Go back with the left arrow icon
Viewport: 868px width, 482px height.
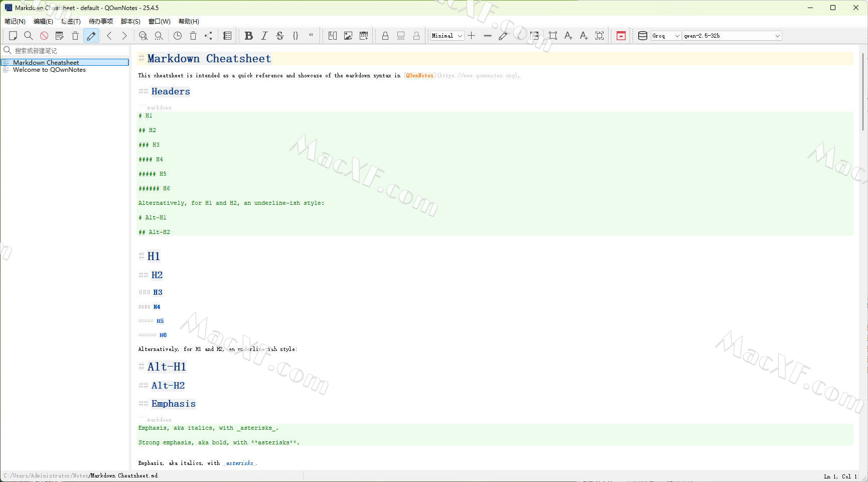pyautogui.click(x=109, y=36)
